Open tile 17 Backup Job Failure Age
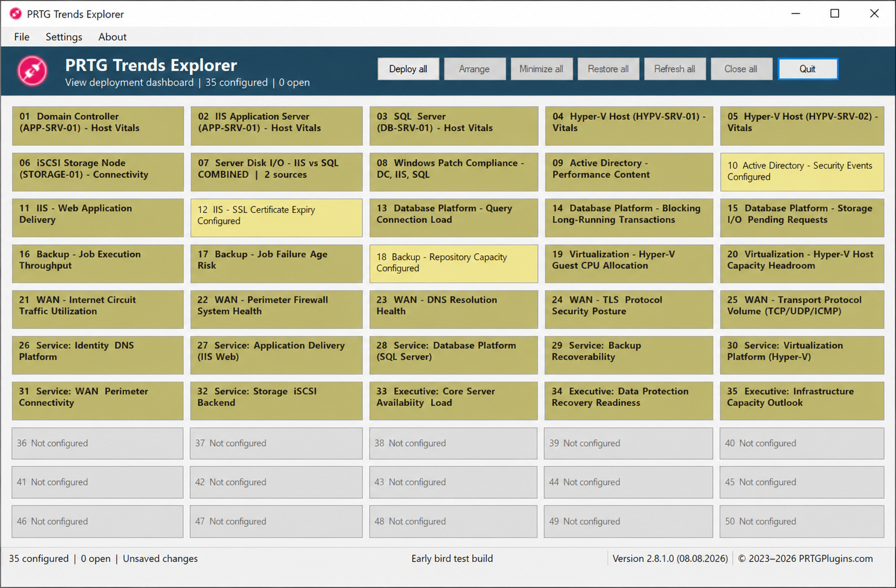 (276, 263)
